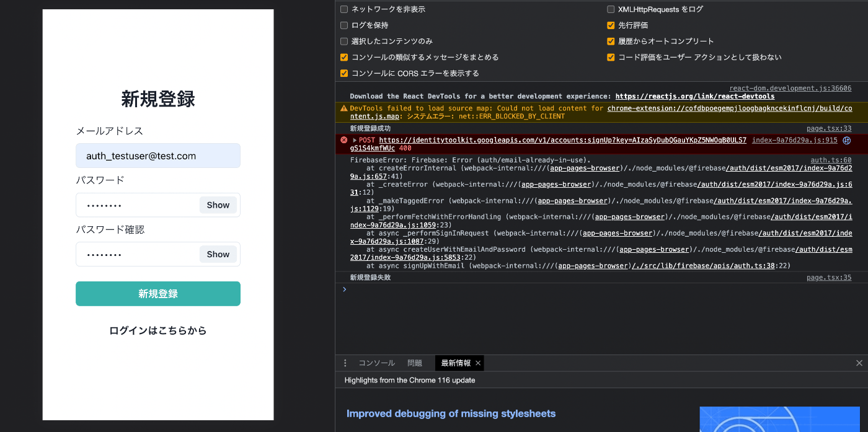
Task: Open the chrome-extension content.js.map link
Action: (601, 112)
